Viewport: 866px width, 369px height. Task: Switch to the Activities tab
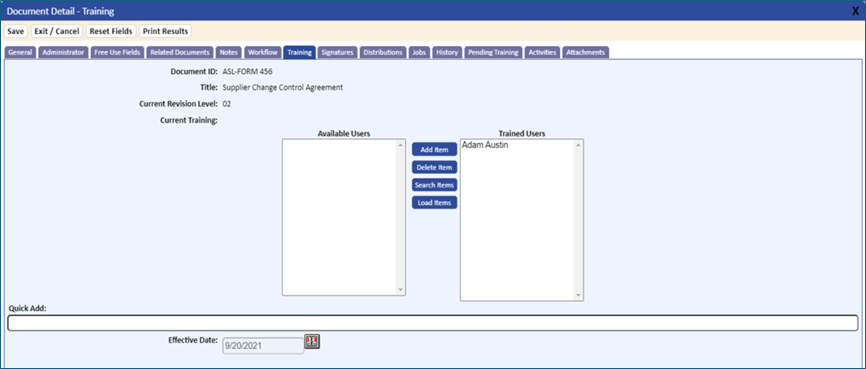(x=542, y=52)
